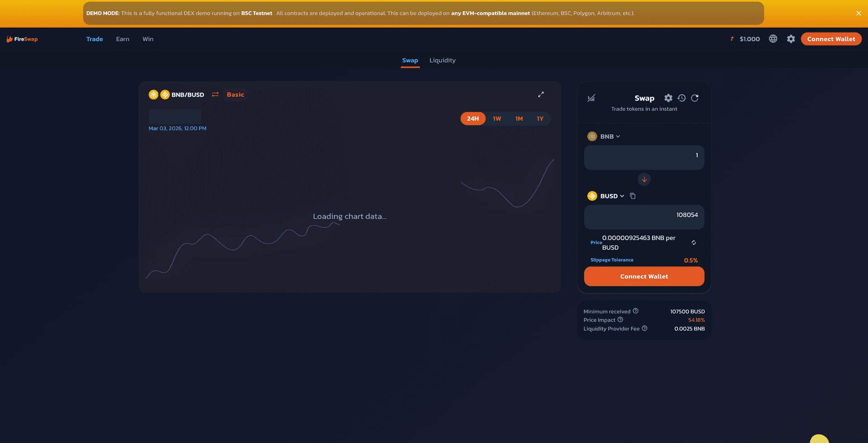Open global settings gear in header

tap(791, 39)
